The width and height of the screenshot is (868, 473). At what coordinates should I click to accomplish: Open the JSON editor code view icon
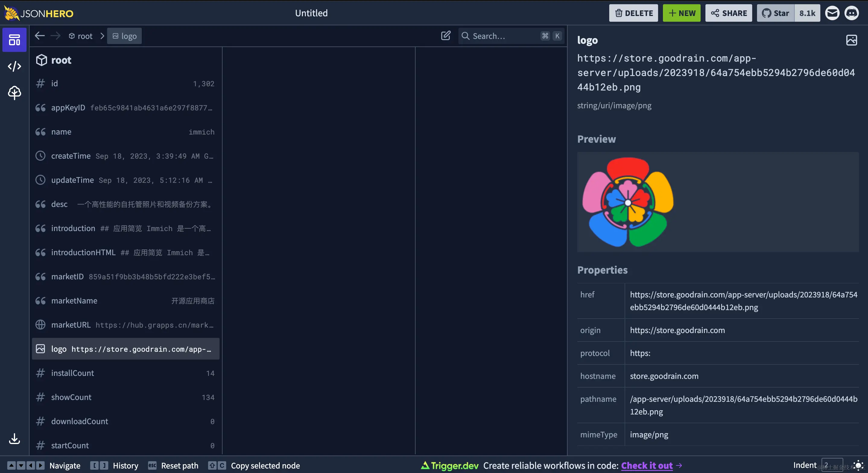point(14,66)
